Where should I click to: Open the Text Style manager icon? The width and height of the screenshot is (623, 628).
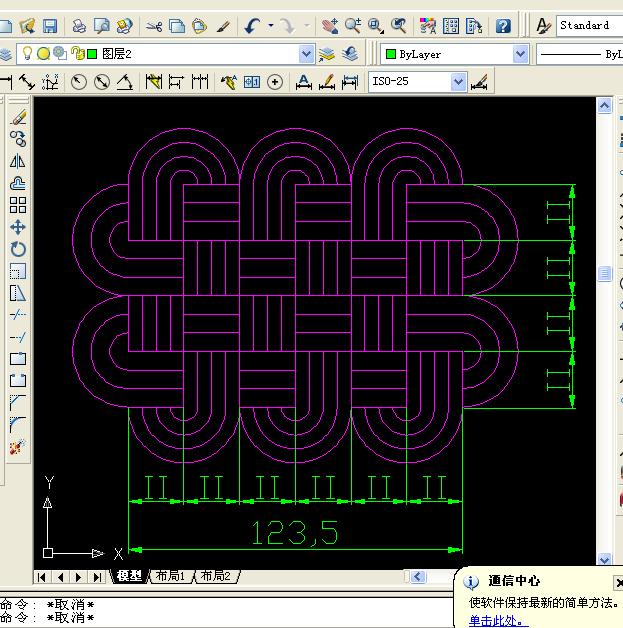[x=543, y=26]
